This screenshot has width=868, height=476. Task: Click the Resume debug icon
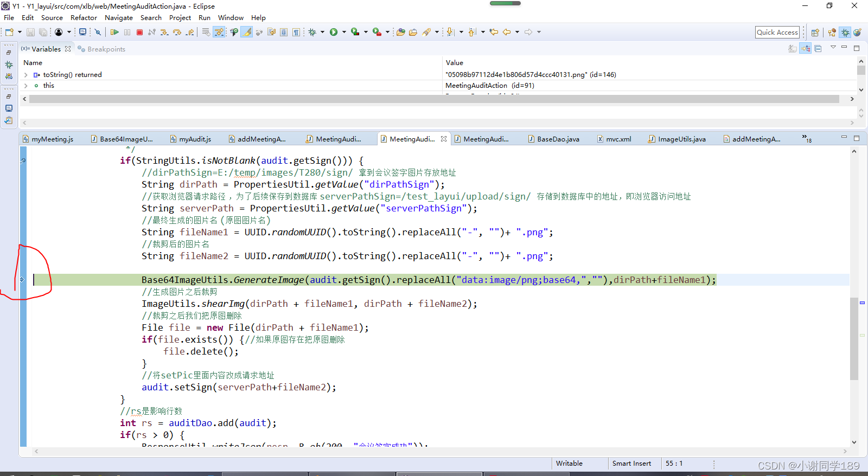point(114,32)
